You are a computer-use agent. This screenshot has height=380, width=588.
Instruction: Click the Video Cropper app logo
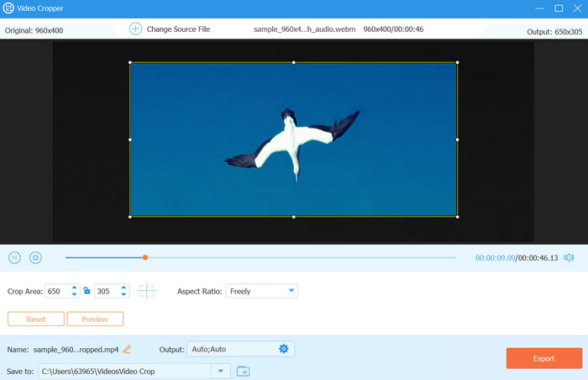[x=8, y=8]
